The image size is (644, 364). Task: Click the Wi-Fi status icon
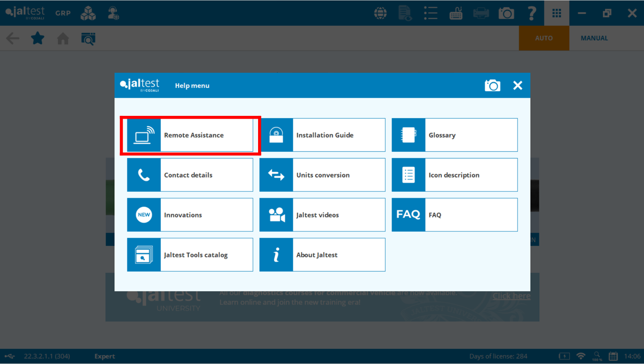click(x=581, y=356)
